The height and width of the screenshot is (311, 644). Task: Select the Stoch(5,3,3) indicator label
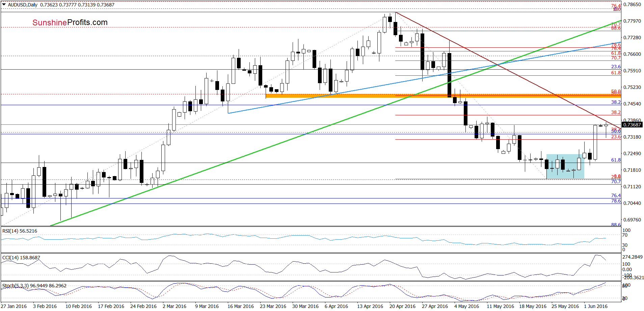point(34,286)
